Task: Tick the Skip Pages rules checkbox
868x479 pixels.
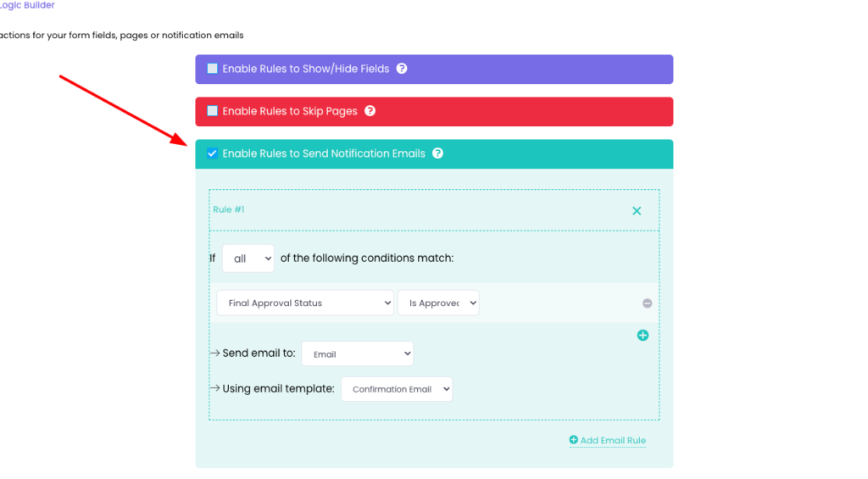Action: 213,111
